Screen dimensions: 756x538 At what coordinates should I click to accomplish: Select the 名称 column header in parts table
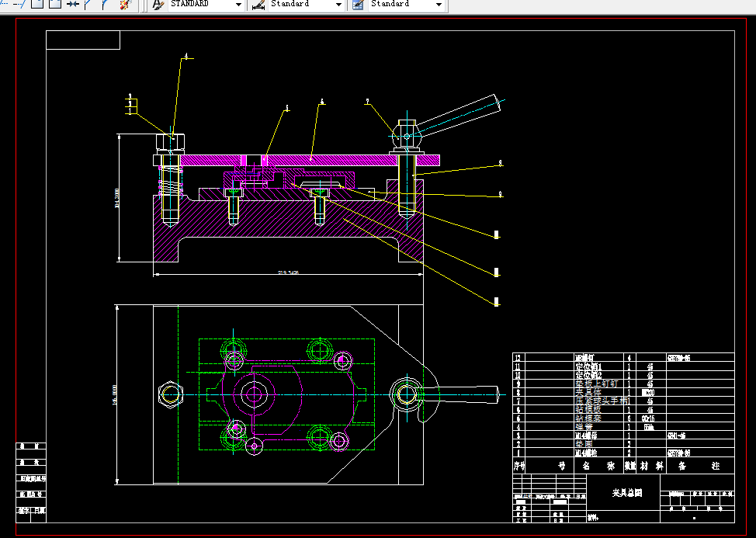pyautogui.click(x=598, y=466)
